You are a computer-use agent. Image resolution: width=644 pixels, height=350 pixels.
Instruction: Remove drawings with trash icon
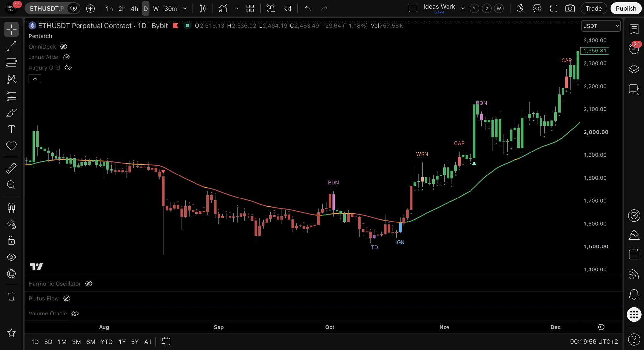pyautogui.click(x=11, y=296)
